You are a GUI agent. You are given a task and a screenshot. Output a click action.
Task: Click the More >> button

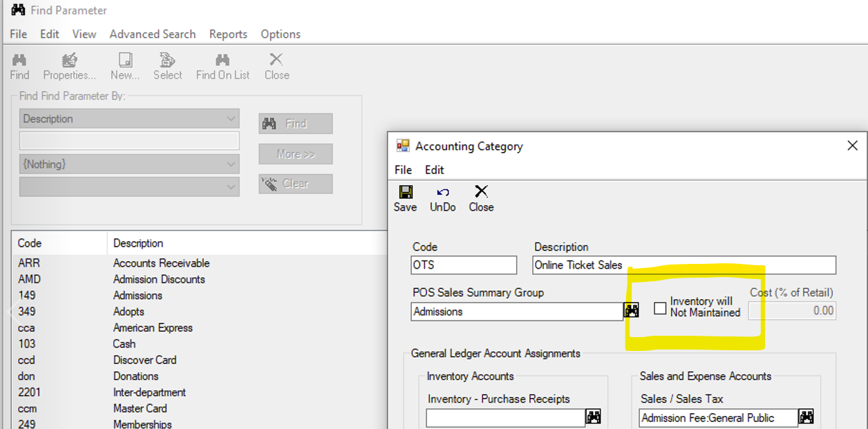coord(296,154)
